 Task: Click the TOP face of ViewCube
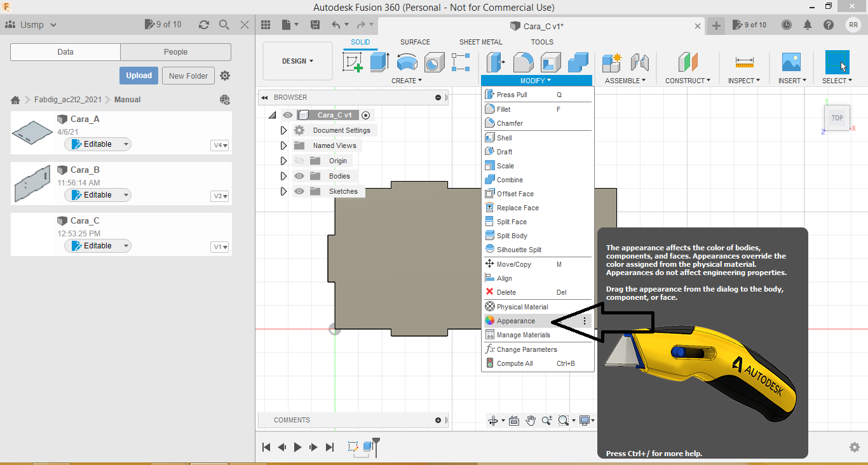click(x=837, y=118)
